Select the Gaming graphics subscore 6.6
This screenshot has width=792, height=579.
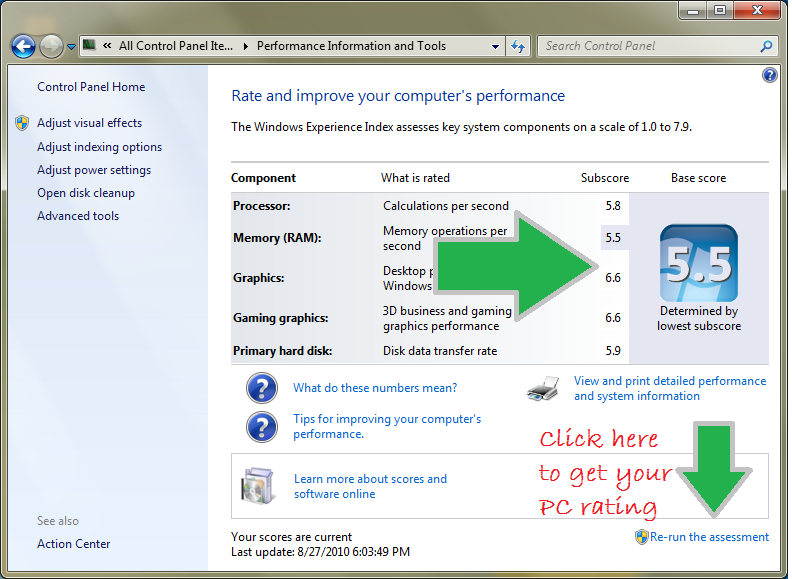pos(613,318)
